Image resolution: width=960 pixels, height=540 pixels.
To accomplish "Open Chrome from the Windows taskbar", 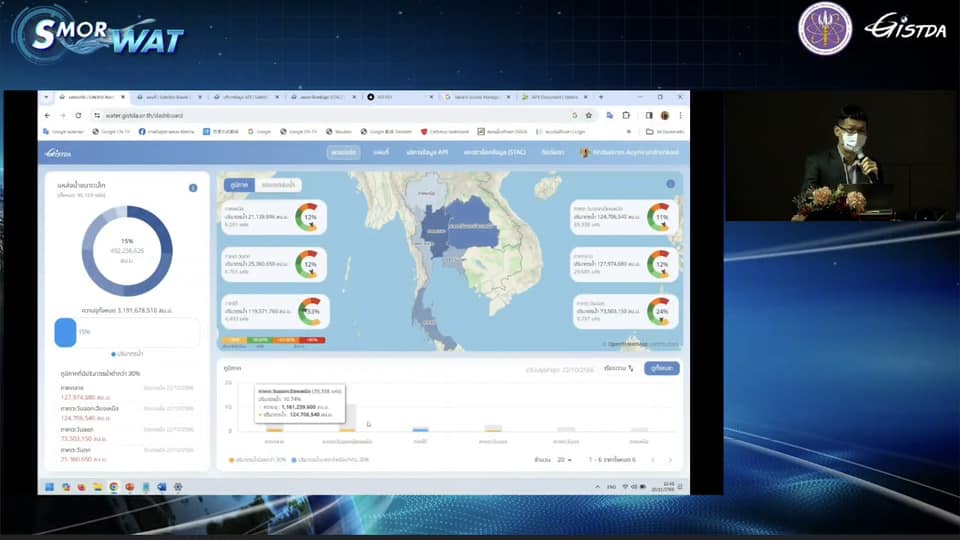I will pos(114,487).
